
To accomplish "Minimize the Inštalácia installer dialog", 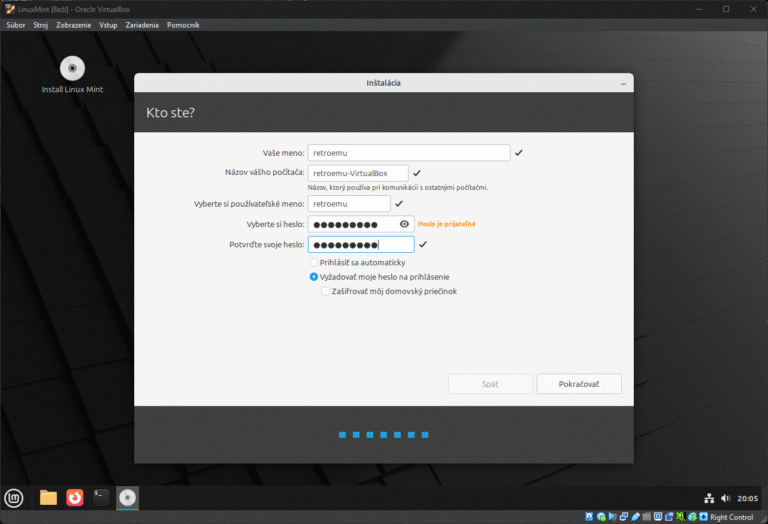I will pyautogui.click(x=624, y=84).
